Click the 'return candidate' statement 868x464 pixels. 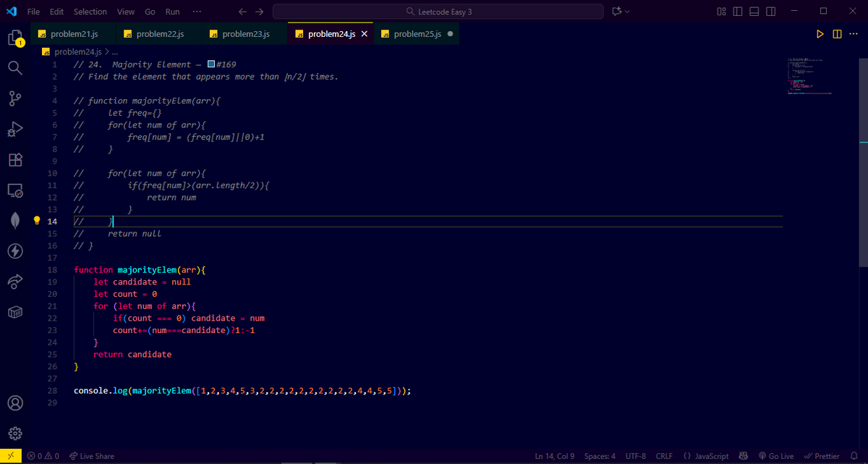pos(132,355)
